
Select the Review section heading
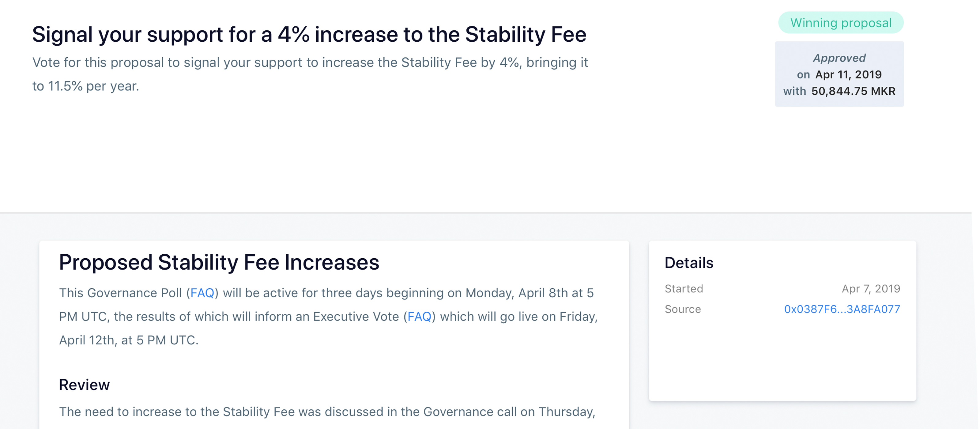pyautogui.click(x=84, y=385)
